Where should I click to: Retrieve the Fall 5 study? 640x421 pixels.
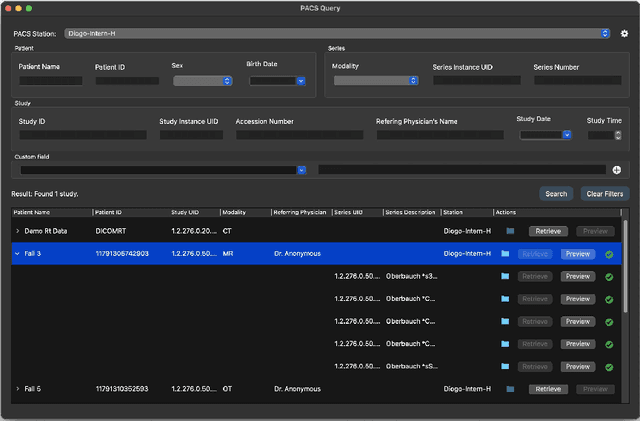click(x=548, y=389)
